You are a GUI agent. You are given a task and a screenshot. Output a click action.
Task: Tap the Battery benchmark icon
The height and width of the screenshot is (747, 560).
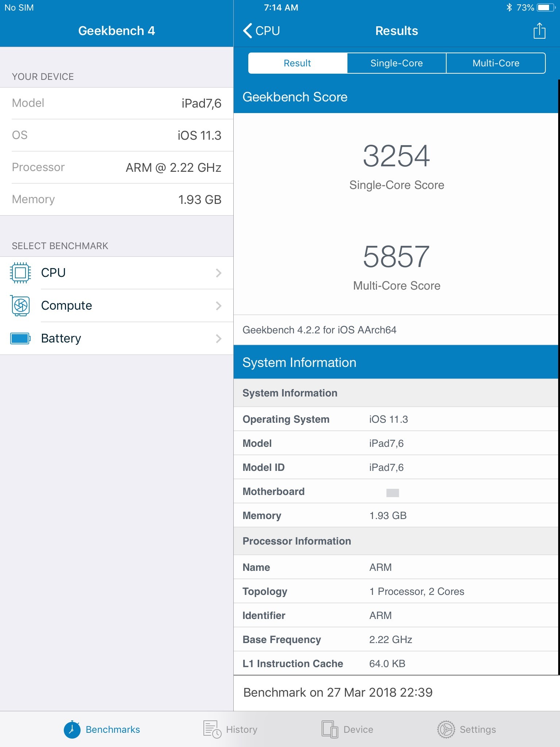tap(20, 338)
